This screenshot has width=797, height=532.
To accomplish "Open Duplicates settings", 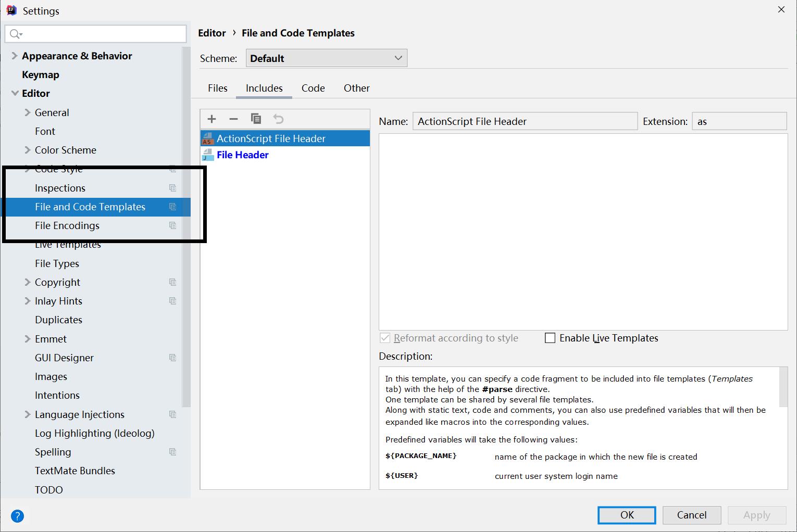I will click(58, 320).
